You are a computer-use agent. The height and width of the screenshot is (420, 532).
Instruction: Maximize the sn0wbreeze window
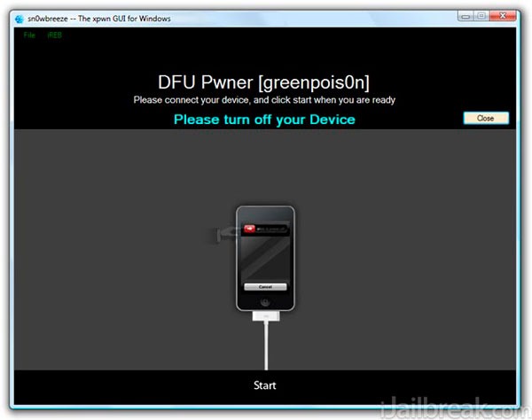tap(481, 16)
